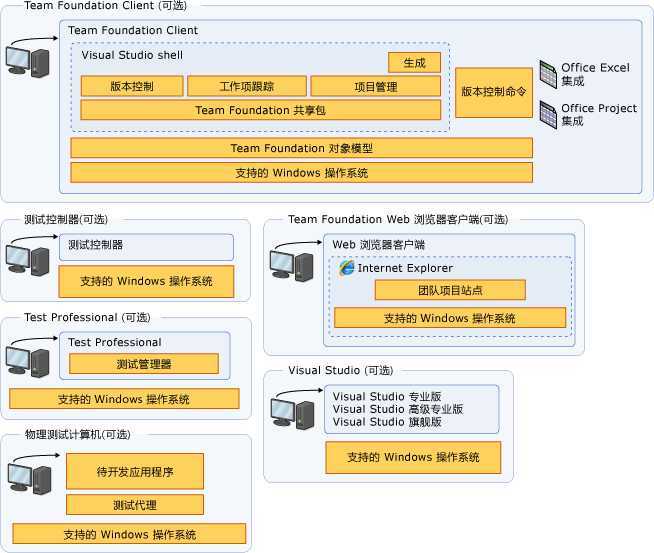Click the Test Professional (可选) group title
This screenshot has height=553, width=654.
click(x=87, y=317)
